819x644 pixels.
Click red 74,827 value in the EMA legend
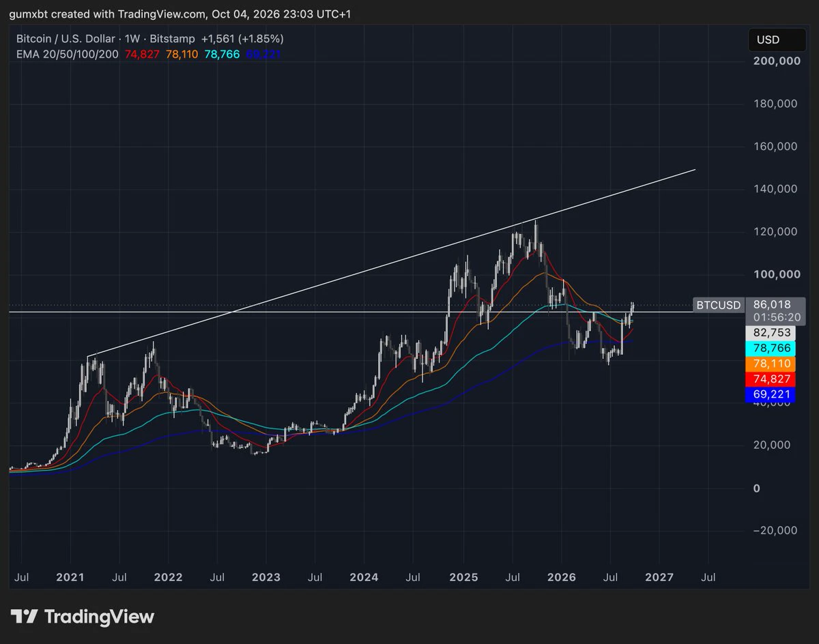(x=142, y=54)
